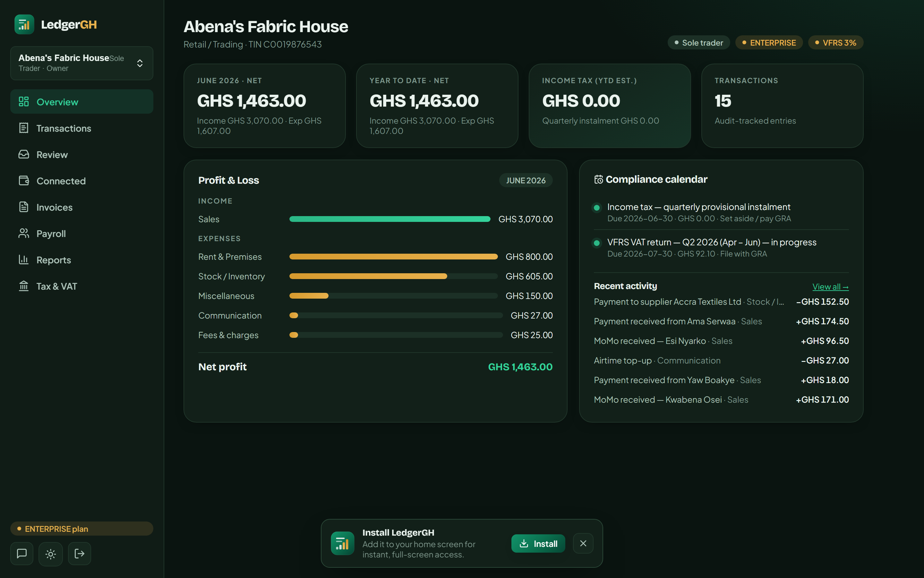Screen dimensions: 924x578
Task: Click the Communication expense bar
Action: (x=396, y=315)
